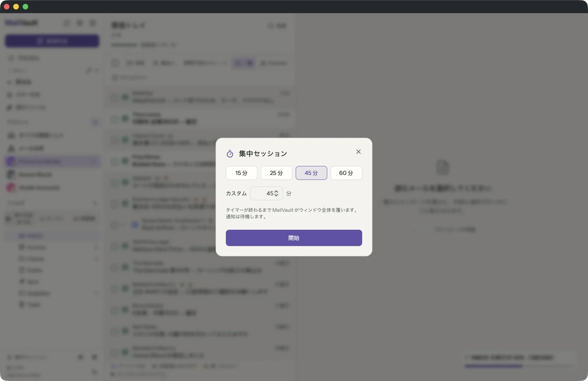Image resolution: width=588 pixels, height=381 pixels.
Task: Set session length to 60 分
Action: [x=346, y=173]
